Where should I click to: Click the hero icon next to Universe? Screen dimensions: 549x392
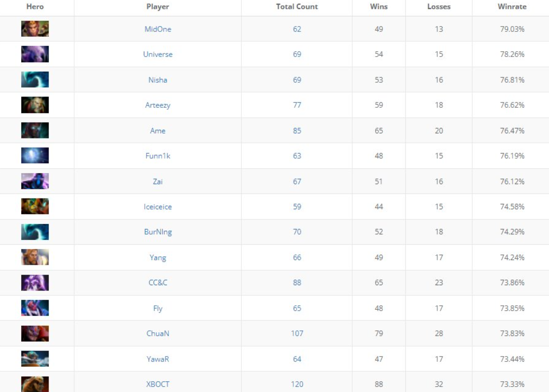pos(35,54)
